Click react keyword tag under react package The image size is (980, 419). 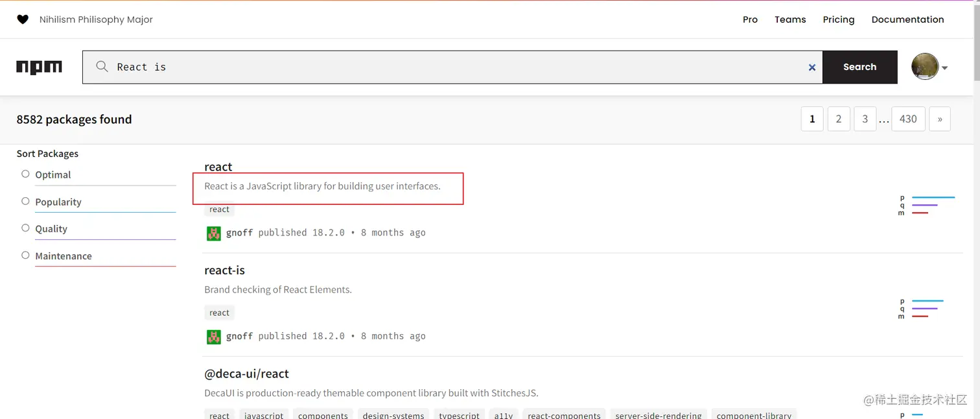click(219, 210)
